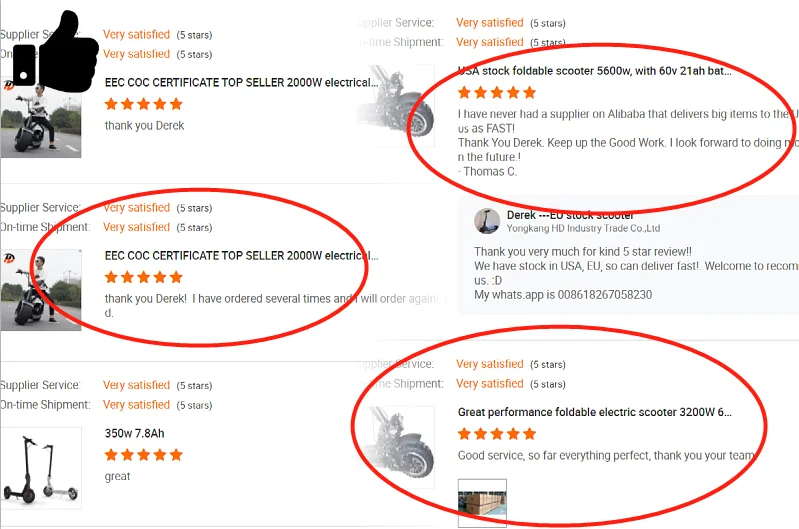The height and width of the screenshot is (529, 799).
Task: Open first EEC COC CERTIFICATE TOP SELLER title
Action: click(242, 83)
